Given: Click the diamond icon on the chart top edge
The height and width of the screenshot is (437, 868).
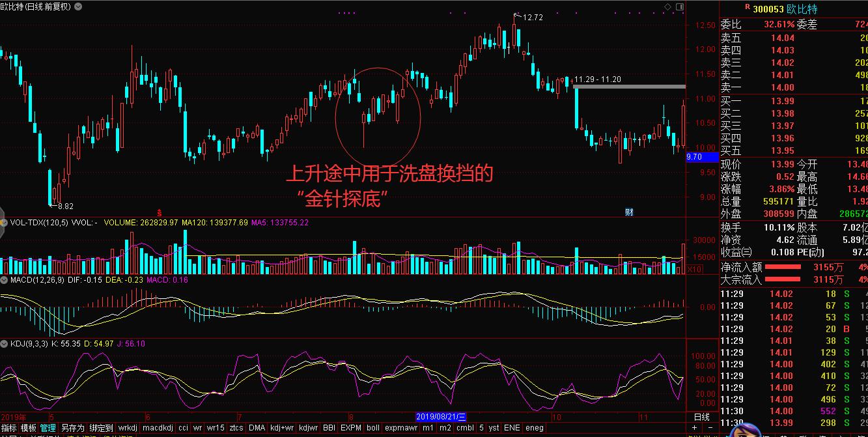Looking at the screenshot, I should point(668,7).
